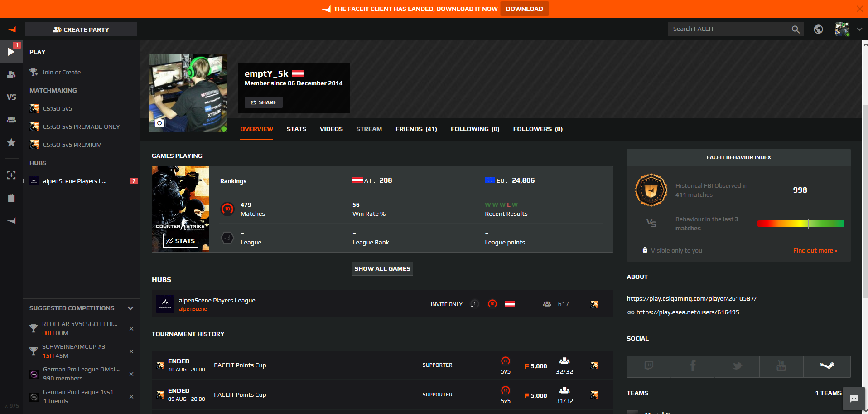Viewport: 868px width, 414px height.
Task: Click the FACEIT arrow icon at the sidebar bottom
Action: pos(11,221)
